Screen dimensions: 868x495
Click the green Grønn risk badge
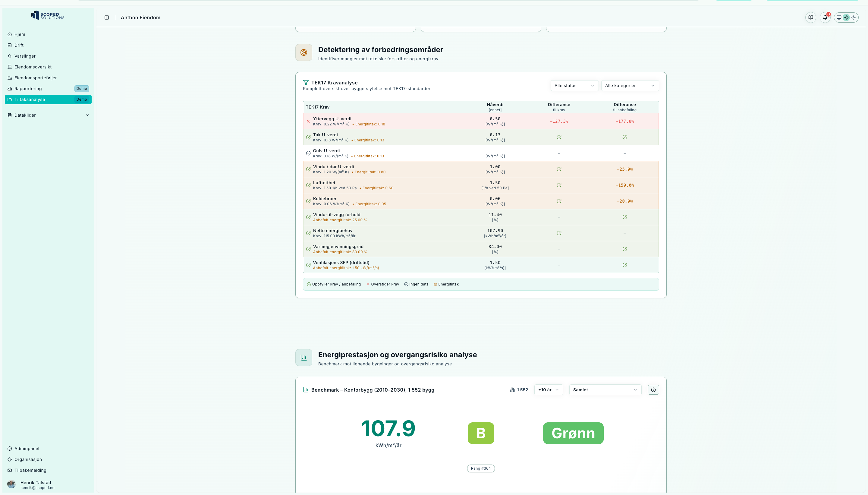pyautogui.click(x=573, y=433)
